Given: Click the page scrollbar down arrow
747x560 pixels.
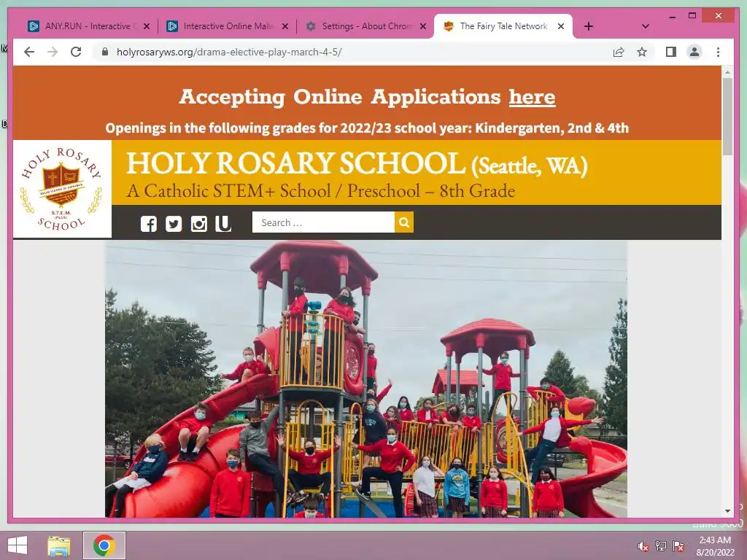Looking at the screenshot, I should click(727, 511).
